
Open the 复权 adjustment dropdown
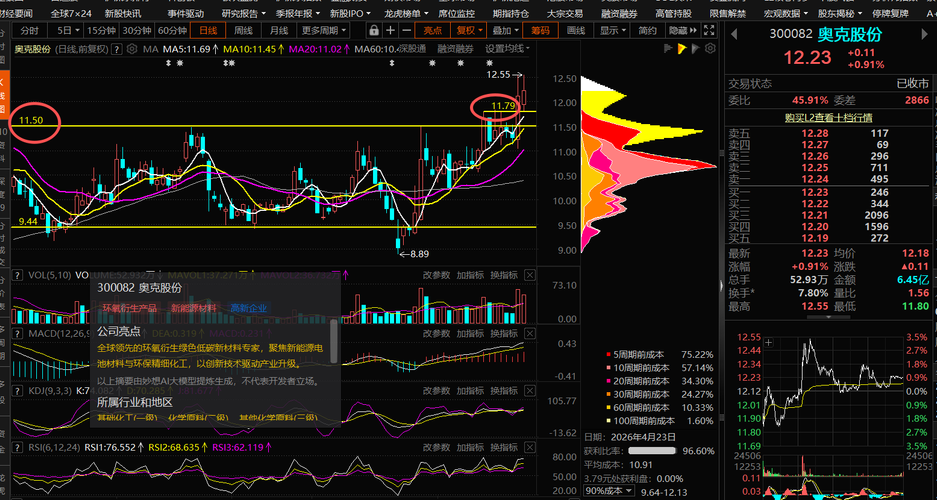click(468, 30)
